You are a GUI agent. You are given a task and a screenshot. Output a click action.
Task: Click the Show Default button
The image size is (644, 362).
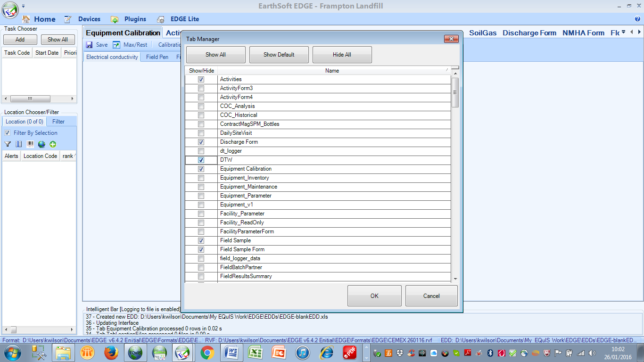click(x=279, y=55)
